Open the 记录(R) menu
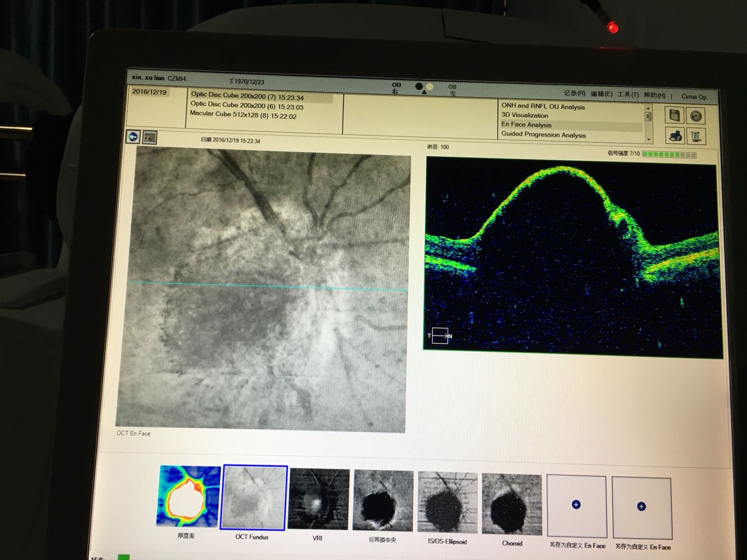 point(574,94)
